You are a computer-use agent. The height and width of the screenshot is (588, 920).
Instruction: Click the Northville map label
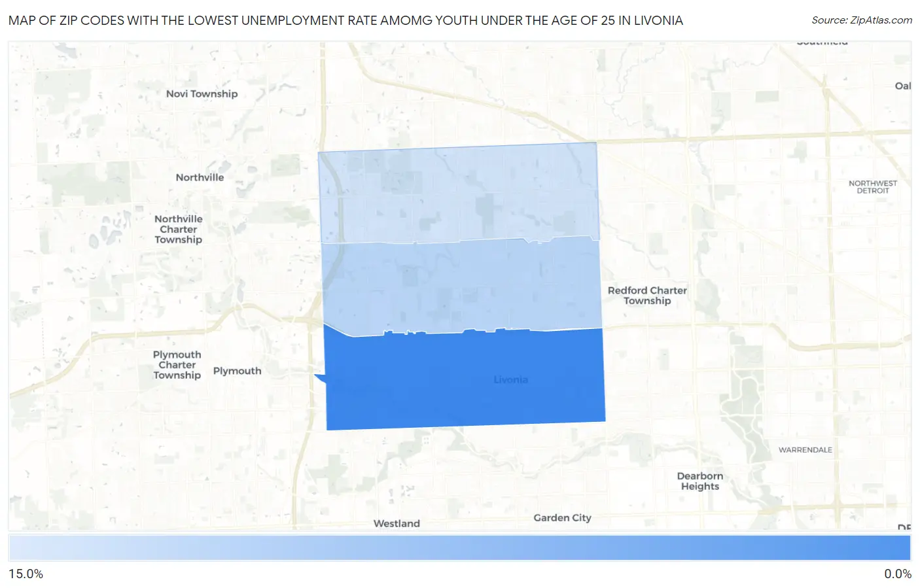pyautogui.click(x=200, y=177)
